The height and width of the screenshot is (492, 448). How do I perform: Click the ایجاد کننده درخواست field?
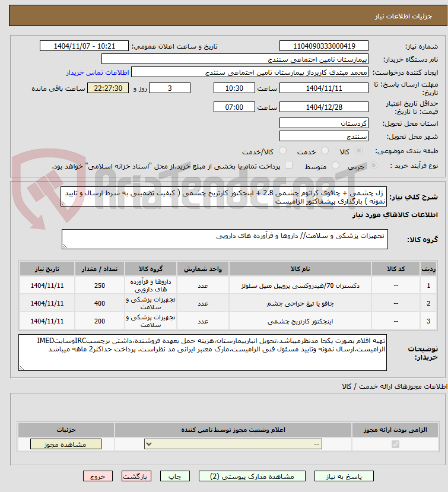pyautogui.click(x=250, y=72)
